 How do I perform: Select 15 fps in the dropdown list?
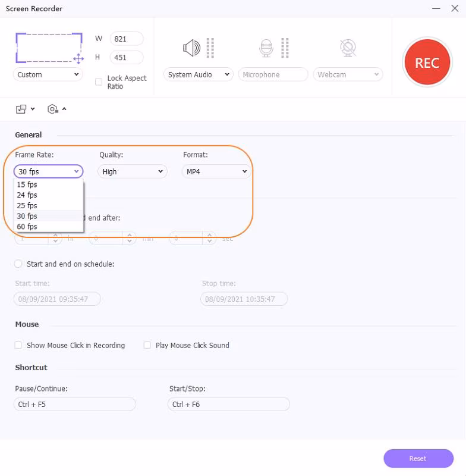point(27,184)
